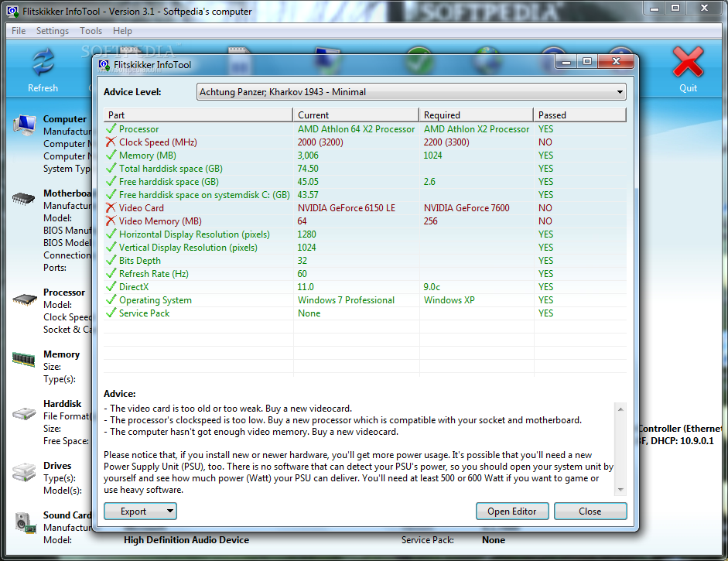Click the Harddisk heading in main window sidebar
The image size is (728, 561).
click(x=62, y=404)
